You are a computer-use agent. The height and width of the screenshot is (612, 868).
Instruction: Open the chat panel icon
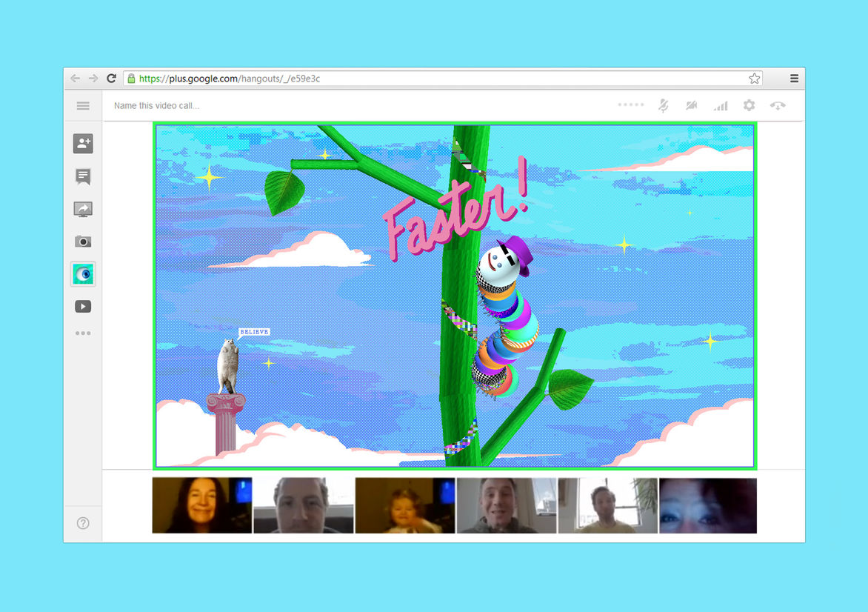[83, 176]
